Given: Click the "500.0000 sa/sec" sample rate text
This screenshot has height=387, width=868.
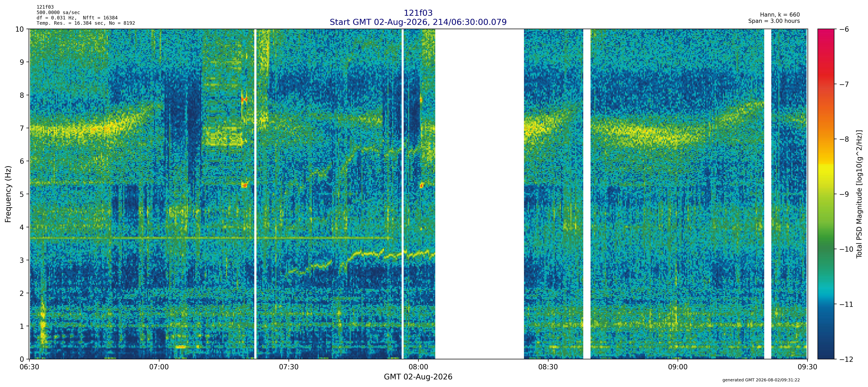Looking at the screenshot, I should (x=58, y=12).
